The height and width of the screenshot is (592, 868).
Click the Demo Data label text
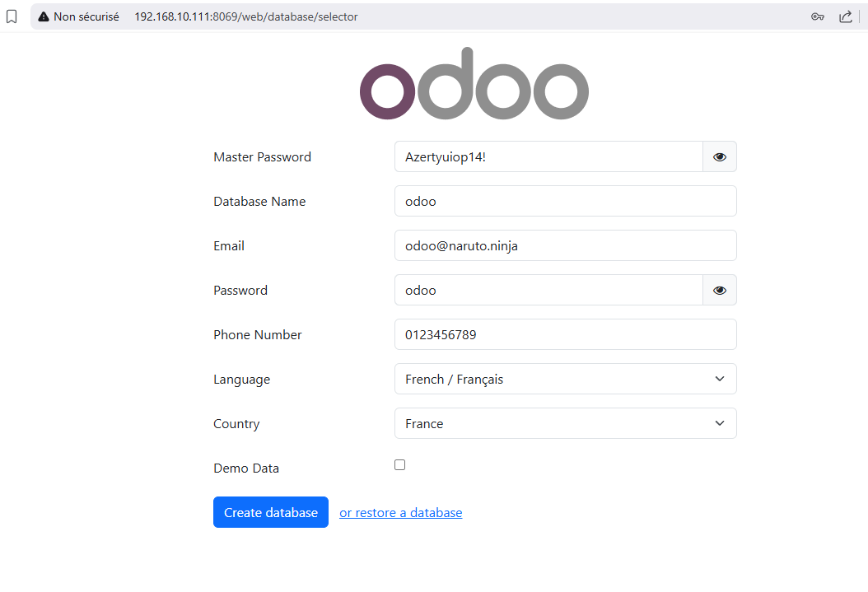click(x=246, y=468)
